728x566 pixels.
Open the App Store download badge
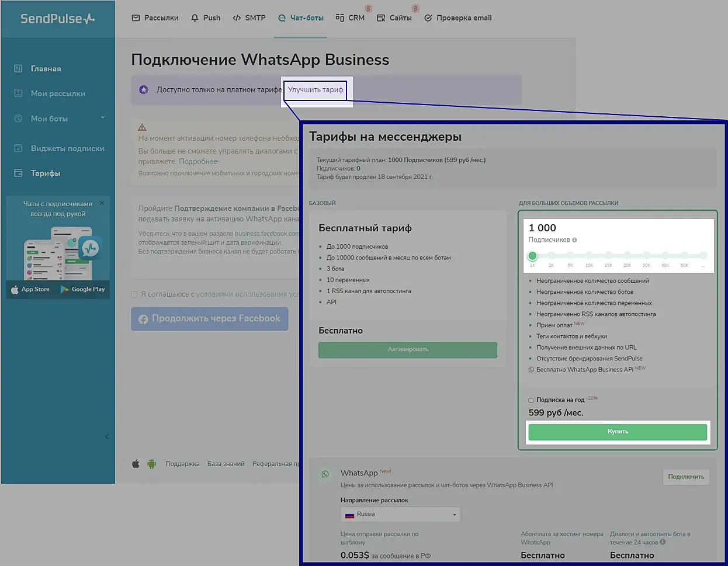click(x=30, y=290)
